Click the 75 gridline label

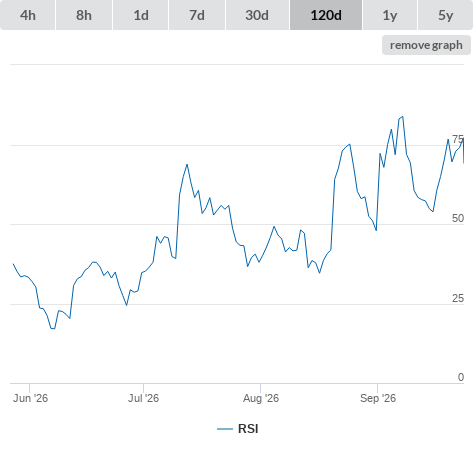pos(458,139)
